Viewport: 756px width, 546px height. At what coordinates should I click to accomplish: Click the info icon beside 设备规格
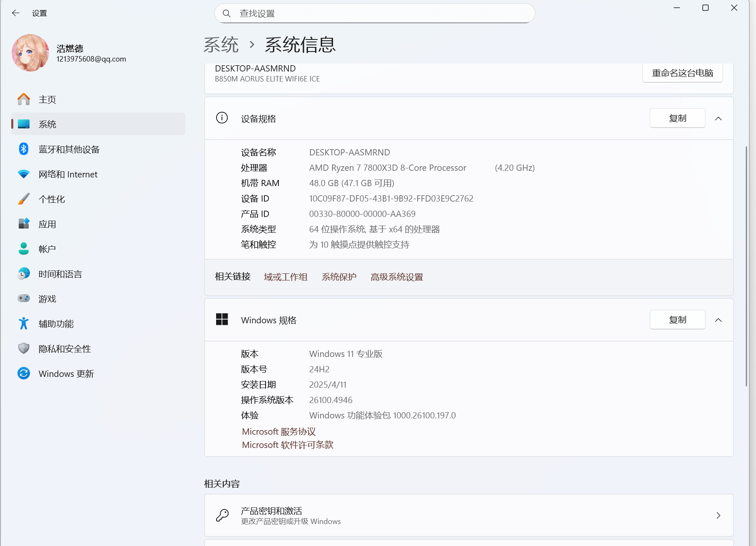point(222,118)
